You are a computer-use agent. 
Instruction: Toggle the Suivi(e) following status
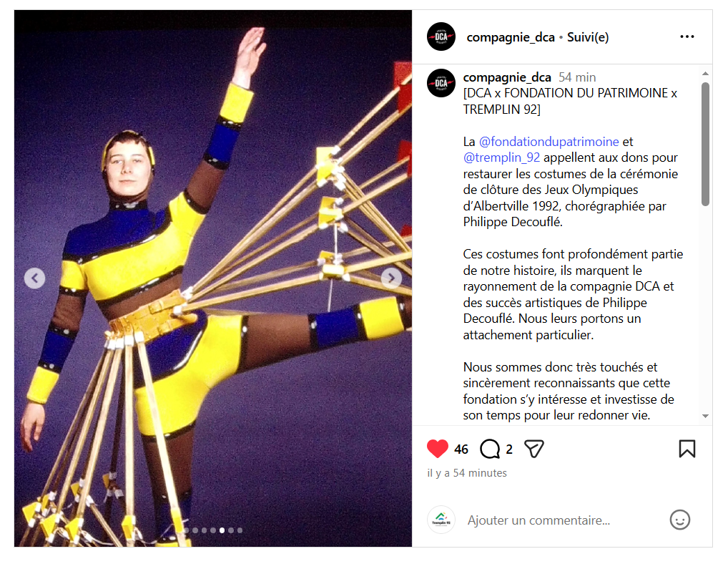point(588,37)
